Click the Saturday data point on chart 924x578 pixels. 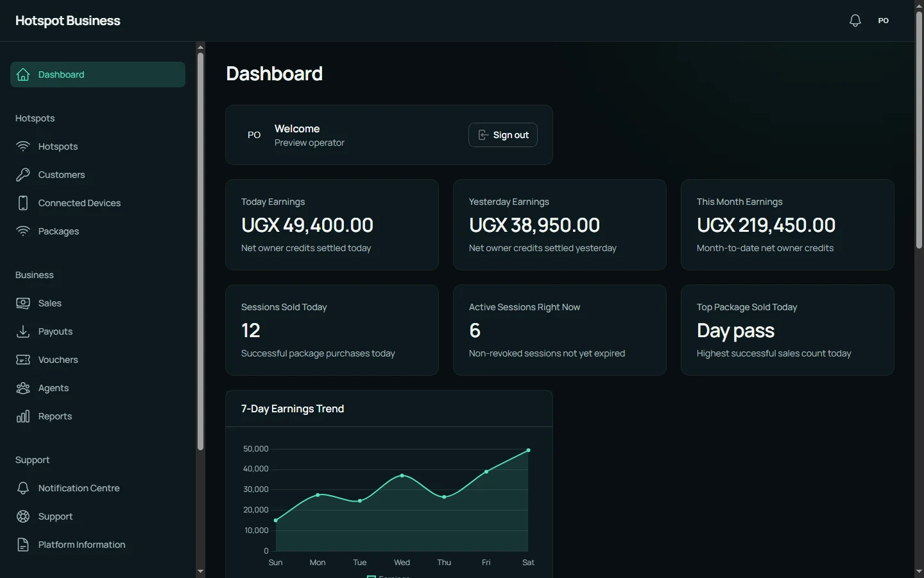[x=528, y=450]
